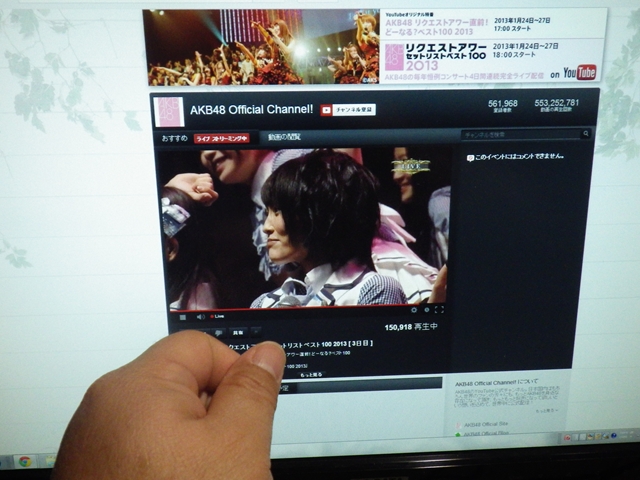640x480 pixels.
Task: Click AKB48 Official Channel! について heading
Action: pyautogui.click(x=496, y=383)
